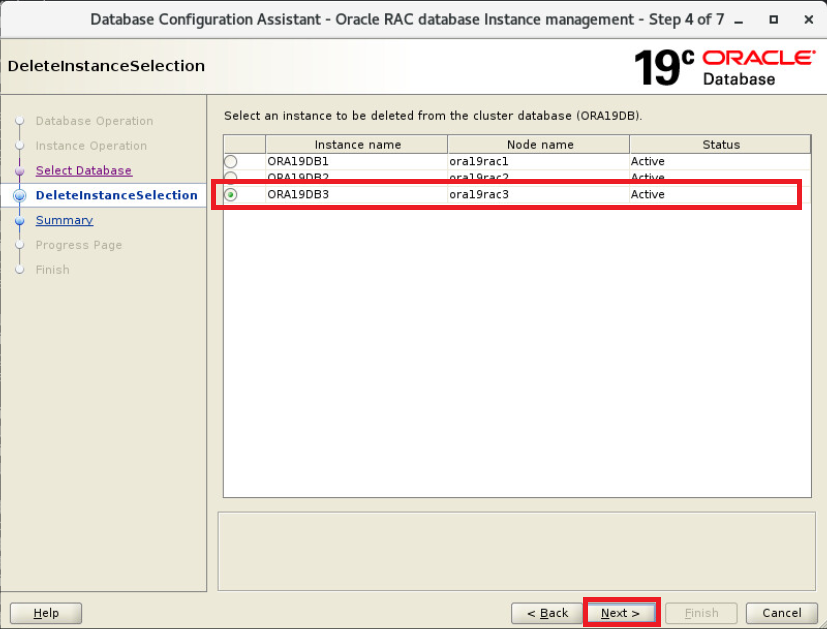Click the ora19rac3 node name cell
This screenshot has width=827, height=629.
tap(538, 195)
